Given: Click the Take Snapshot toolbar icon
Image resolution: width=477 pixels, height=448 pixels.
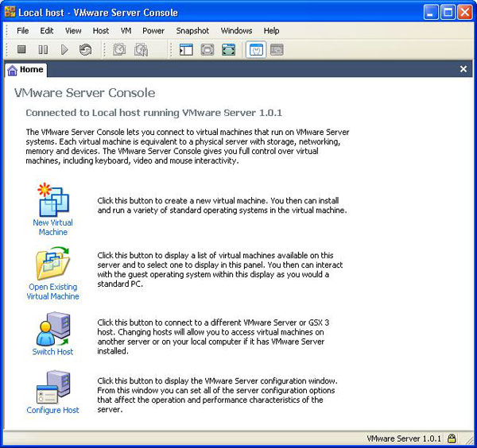Looking at the screenshot, I should pos(119,49).
